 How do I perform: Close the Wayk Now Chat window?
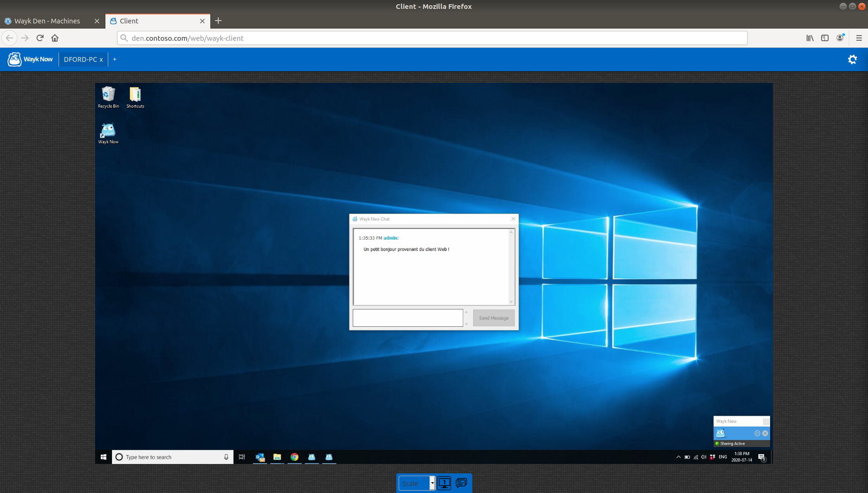pyautogui.click(x=513, y=219)
